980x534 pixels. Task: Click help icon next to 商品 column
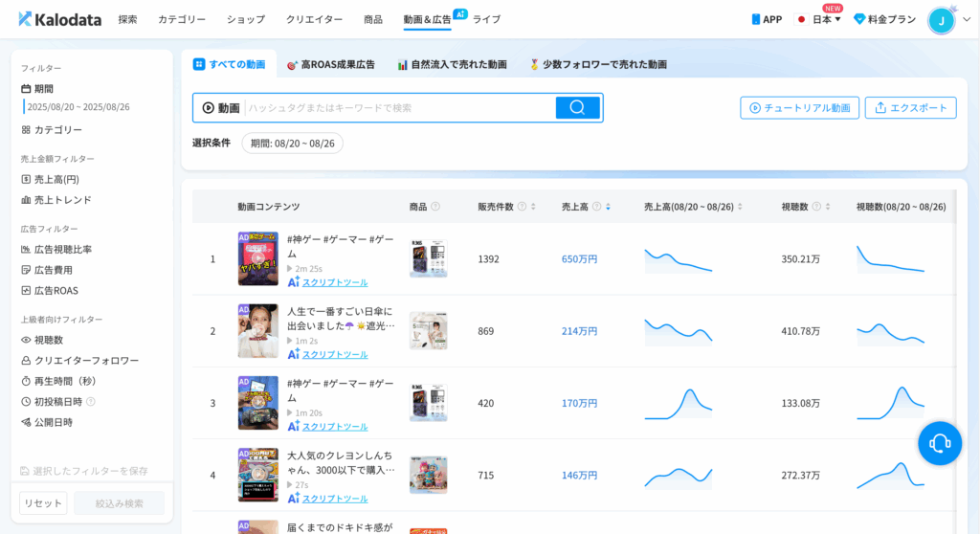tap(435, 207)
